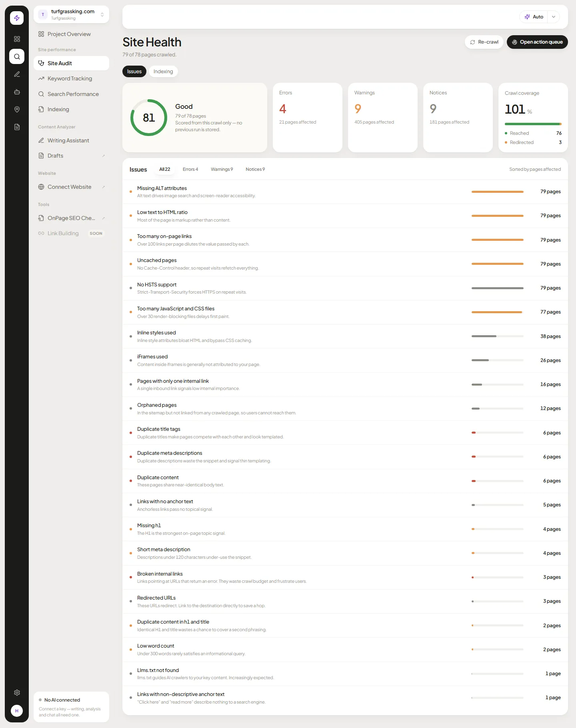
Task: Select the magnifier search icon in rail
Action: coord(17,56)
